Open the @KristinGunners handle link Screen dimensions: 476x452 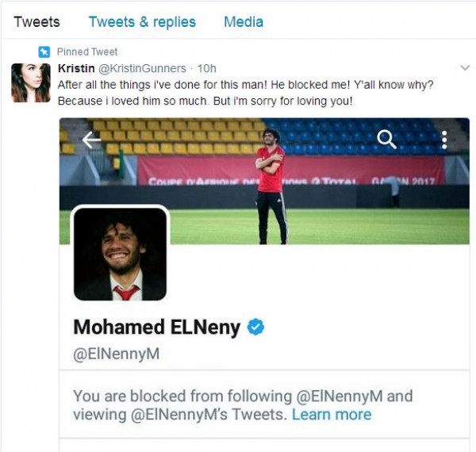tap(142, 68)
